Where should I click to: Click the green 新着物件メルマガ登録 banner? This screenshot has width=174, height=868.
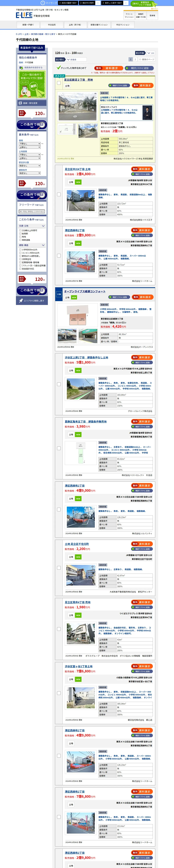[x=144, y=4]
